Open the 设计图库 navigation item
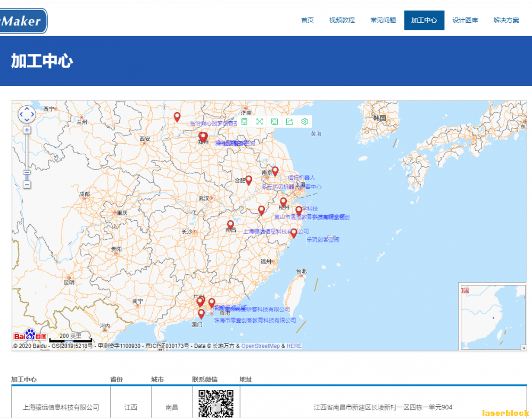Image resolution: width=532 pixels, height=419 pixels. (x=465, y=20)
